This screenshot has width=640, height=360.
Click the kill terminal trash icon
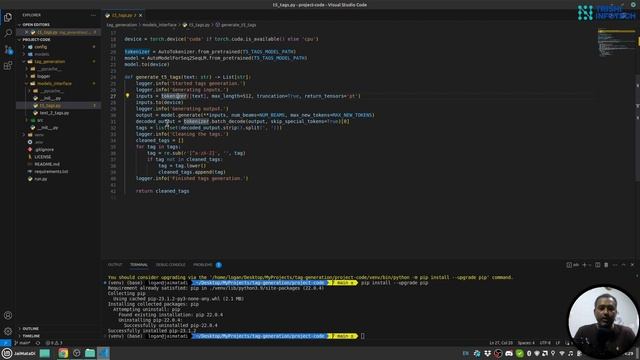[606, 265]
